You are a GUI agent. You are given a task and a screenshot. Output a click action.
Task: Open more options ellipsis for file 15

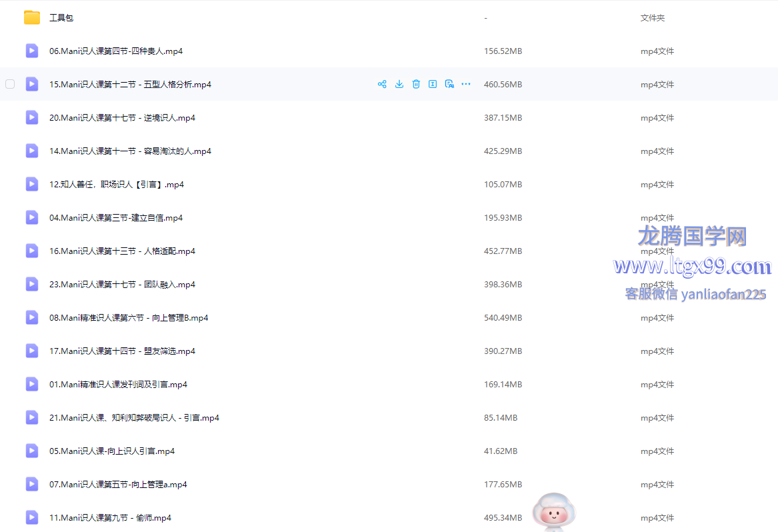coord(466,84)
